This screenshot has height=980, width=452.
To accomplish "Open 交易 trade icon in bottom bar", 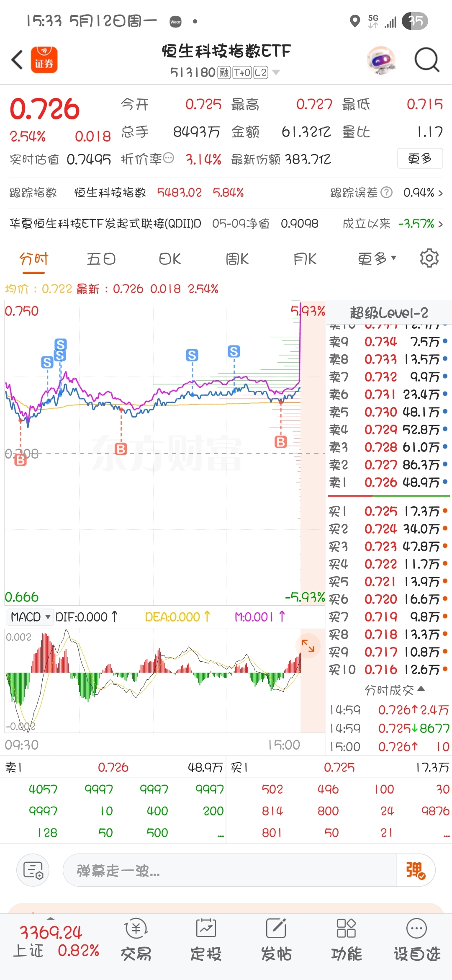I will coord(136,940).
